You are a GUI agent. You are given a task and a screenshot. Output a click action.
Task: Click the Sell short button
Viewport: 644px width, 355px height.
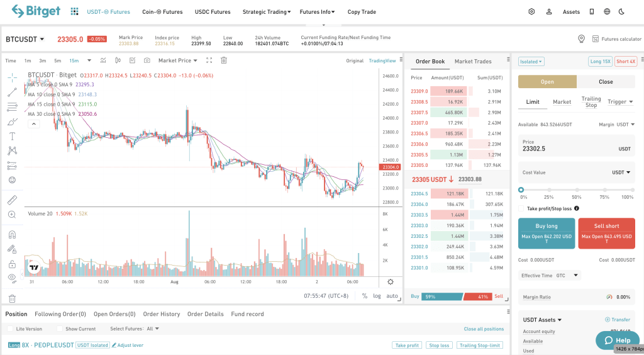(x=607, y=234)
